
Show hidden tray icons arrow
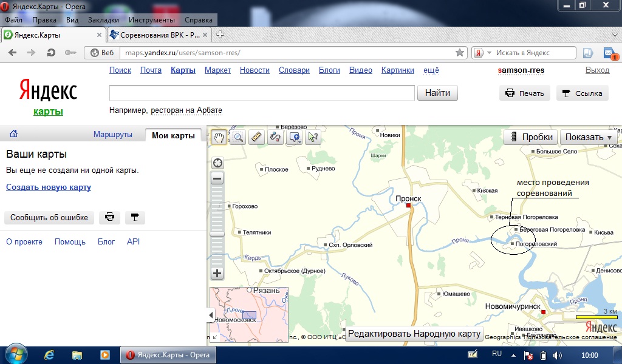pos(514,356)
